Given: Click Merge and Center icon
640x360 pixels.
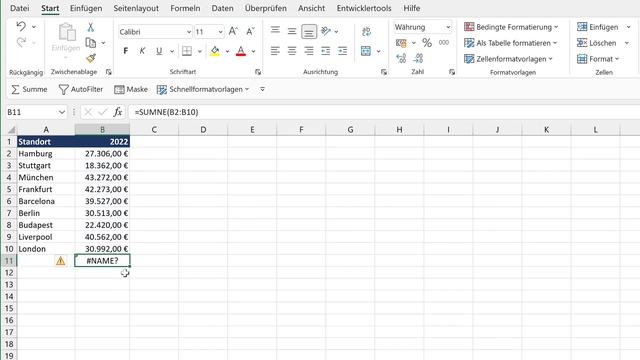Looking at the screenshot, I should 366,51.
